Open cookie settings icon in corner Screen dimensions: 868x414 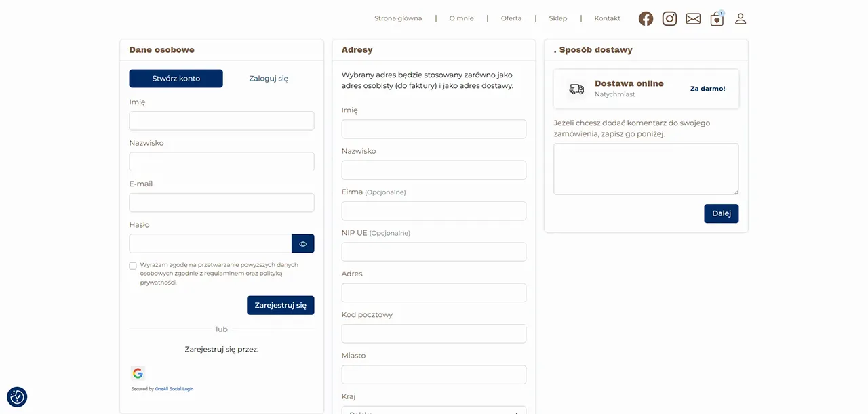tap(17, 397)
